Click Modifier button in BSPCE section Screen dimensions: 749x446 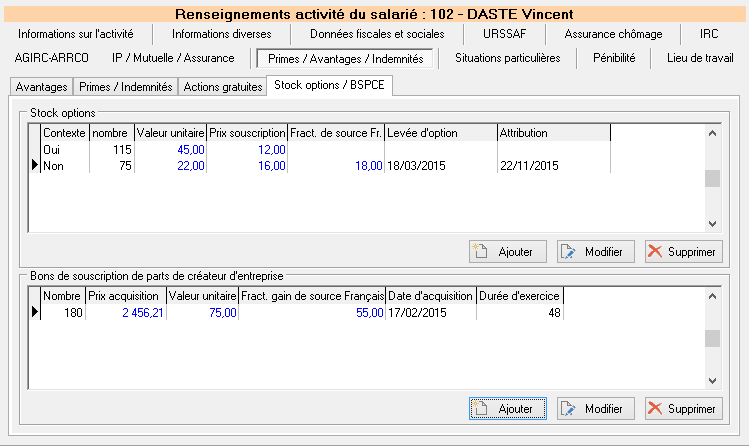click(x=594, y=408)
